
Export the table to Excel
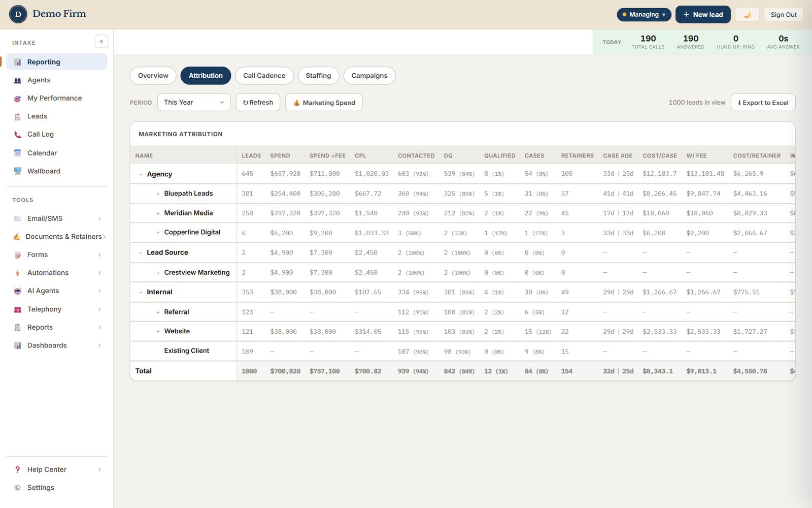pos(763,103)
